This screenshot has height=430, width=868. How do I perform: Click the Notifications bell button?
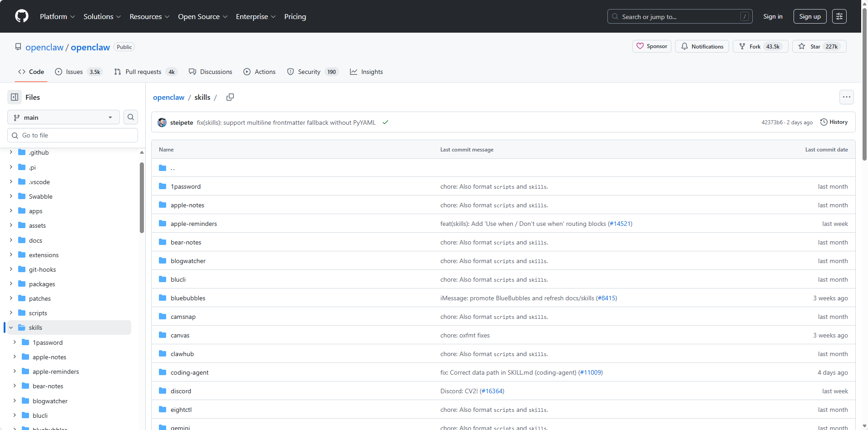click(702, 46)
